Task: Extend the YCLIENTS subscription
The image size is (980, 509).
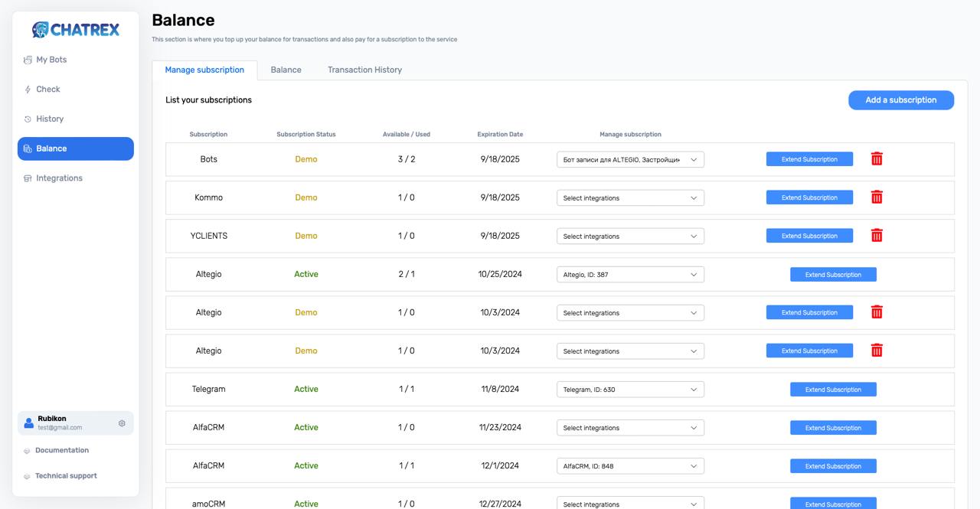Action: 809,236
